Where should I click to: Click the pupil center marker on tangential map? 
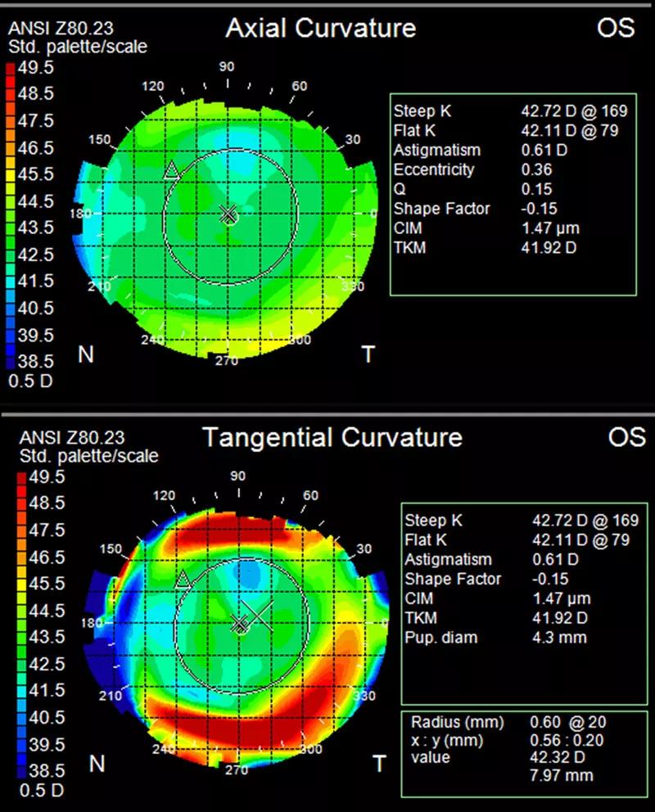[x=240, y=624]
